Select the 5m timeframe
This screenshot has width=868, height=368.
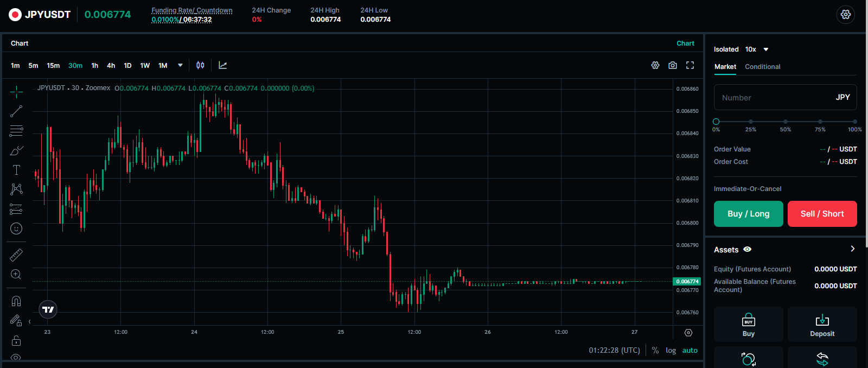click(33, 65)
